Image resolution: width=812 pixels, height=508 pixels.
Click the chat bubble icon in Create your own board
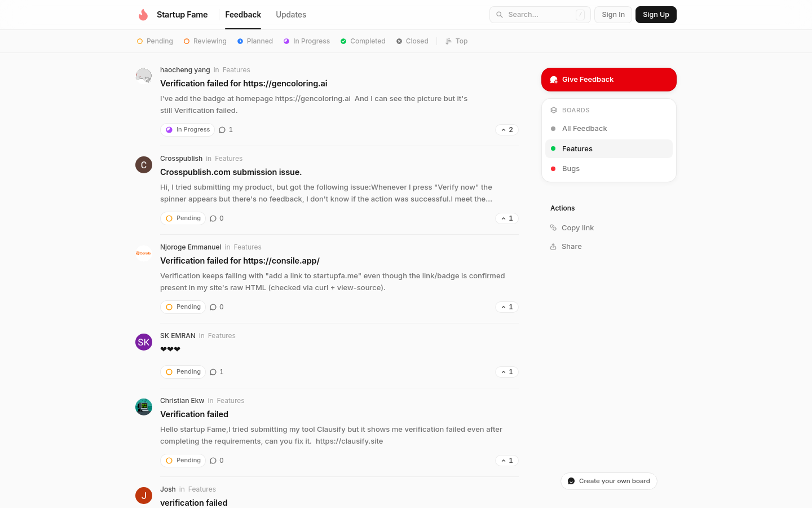(x=571, y=481)
